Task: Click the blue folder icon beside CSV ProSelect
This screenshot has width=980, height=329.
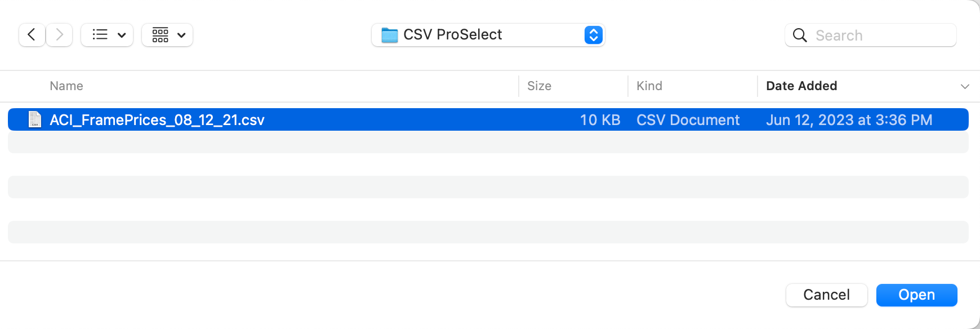Action: (x=389, y=35)
